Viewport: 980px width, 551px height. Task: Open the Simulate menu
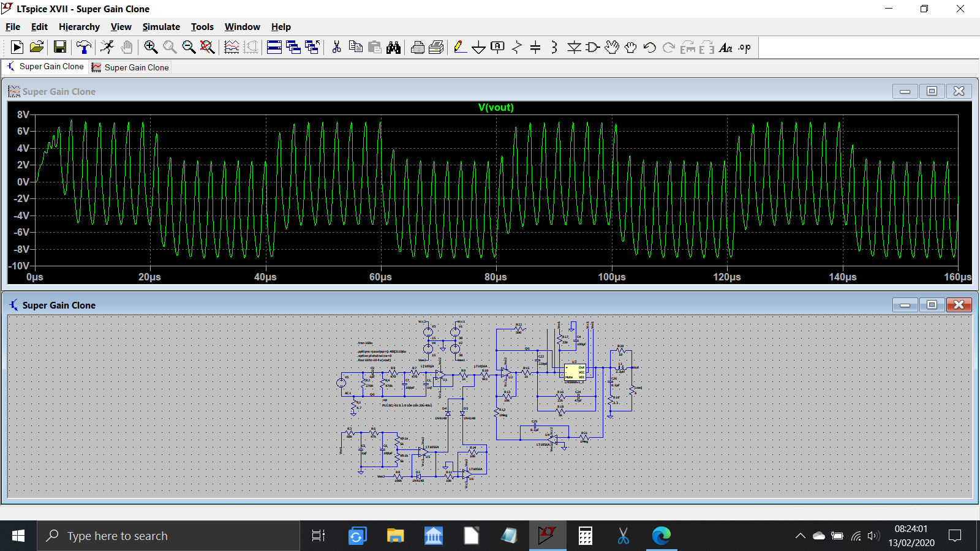click(161, 27)
